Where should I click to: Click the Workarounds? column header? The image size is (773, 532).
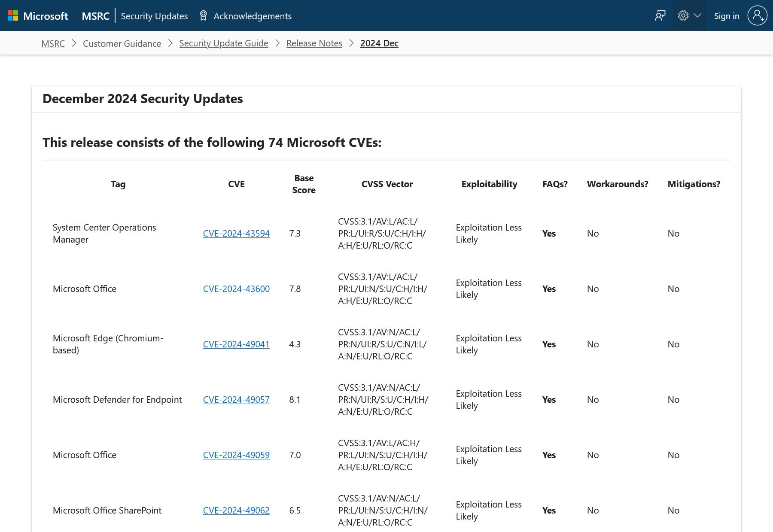click(x=618, y=184)
